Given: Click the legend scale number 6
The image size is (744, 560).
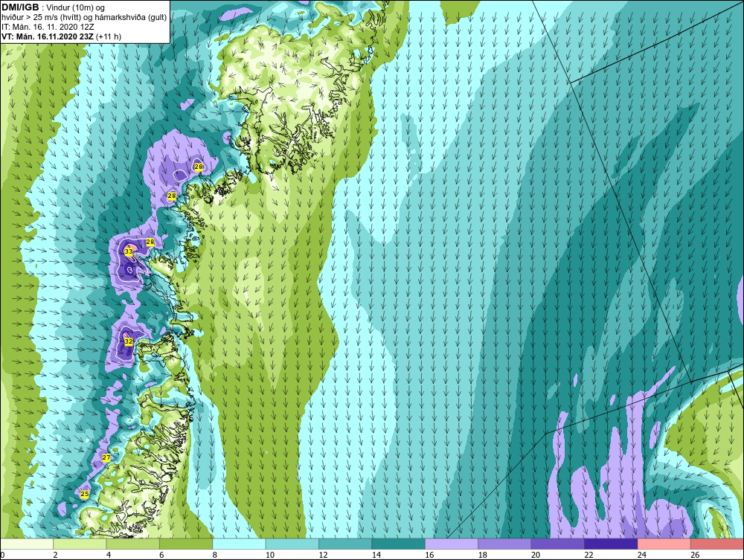Looking at the screenshot, I should coord(161,555).
